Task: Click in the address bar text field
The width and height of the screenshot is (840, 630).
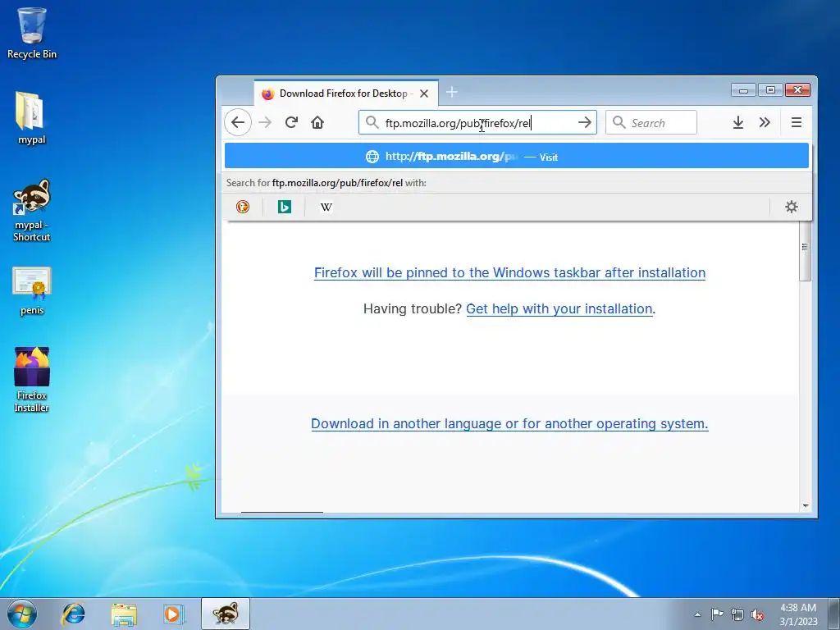Action: pos(477,123)
